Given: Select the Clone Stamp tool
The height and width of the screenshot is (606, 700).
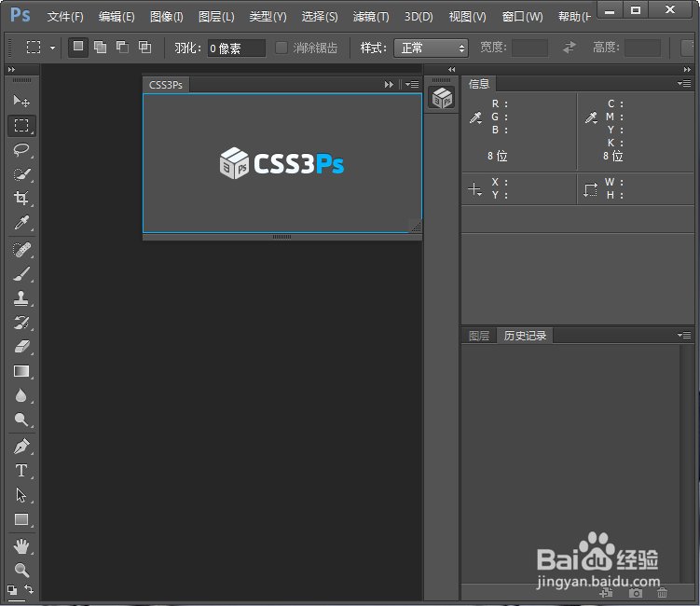Looking at the screenshot, I should 21,298.
